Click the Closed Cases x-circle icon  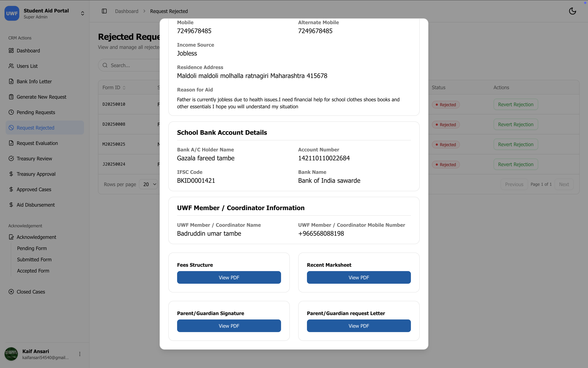11,292
